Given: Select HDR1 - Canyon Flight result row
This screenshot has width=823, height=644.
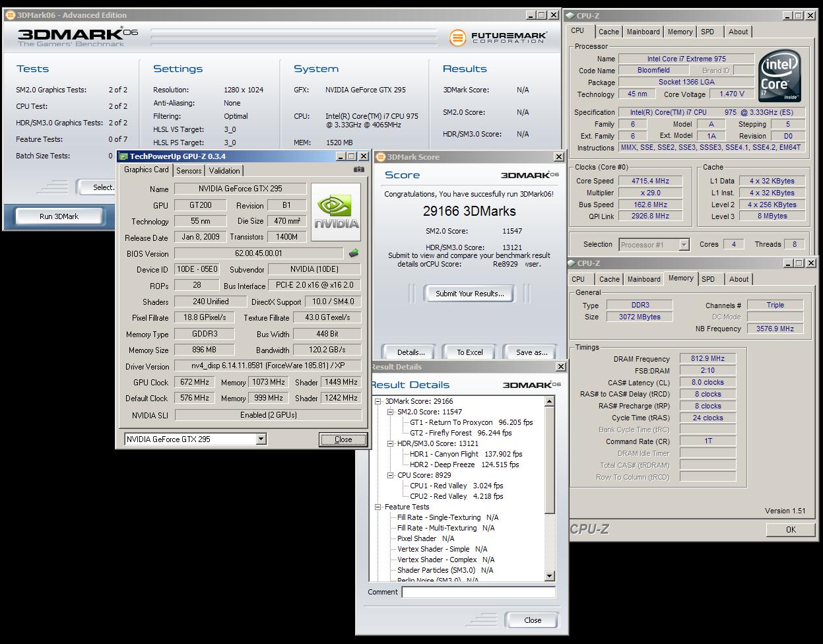Looking at the screenshot, I should pos(466,454).
